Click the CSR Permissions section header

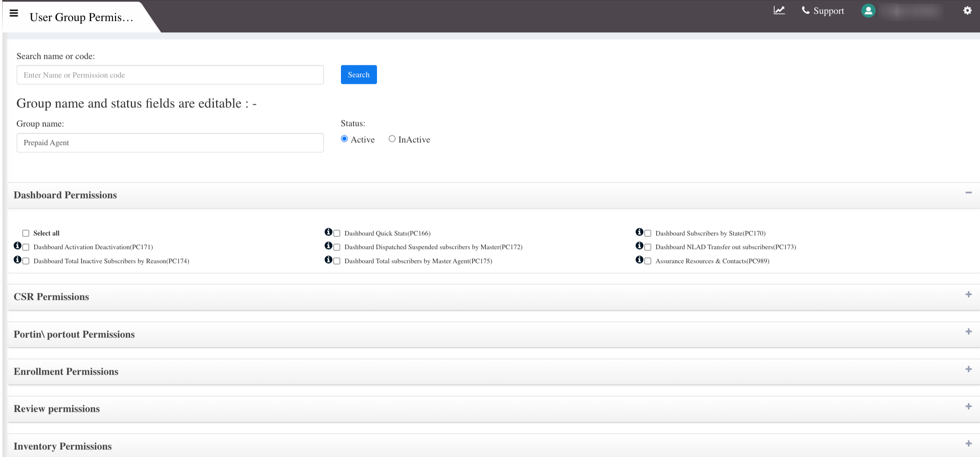pos(494,297)
